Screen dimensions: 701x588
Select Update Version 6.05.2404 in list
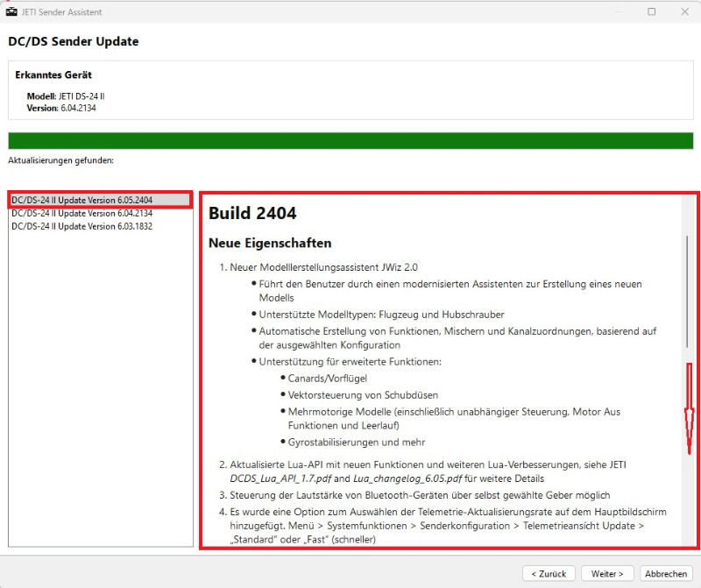pos(100,200)
